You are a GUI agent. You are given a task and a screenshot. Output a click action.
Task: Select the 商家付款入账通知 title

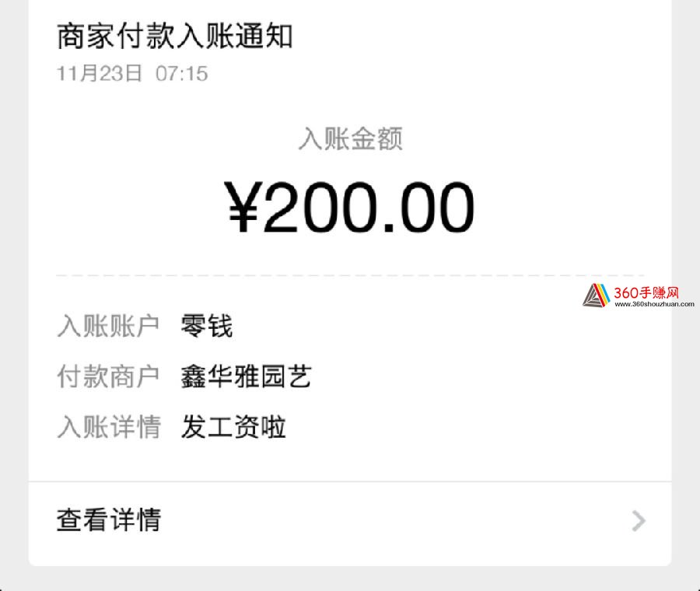pyautogui.click(x=174, y=36)
